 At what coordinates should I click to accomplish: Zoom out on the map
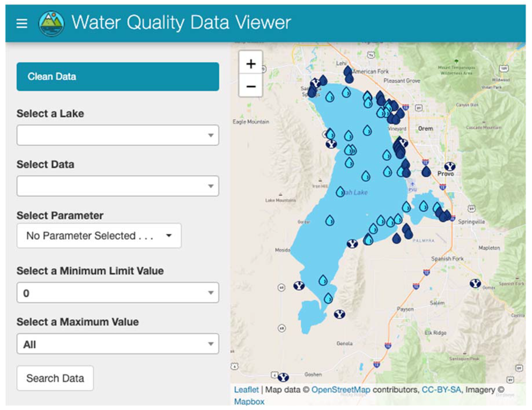pos(251,86)
